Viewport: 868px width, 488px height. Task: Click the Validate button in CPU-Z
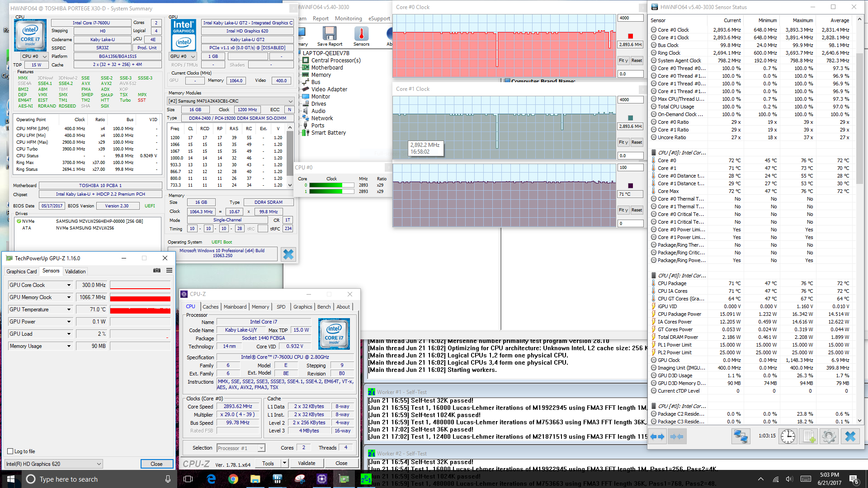(306, 463)
